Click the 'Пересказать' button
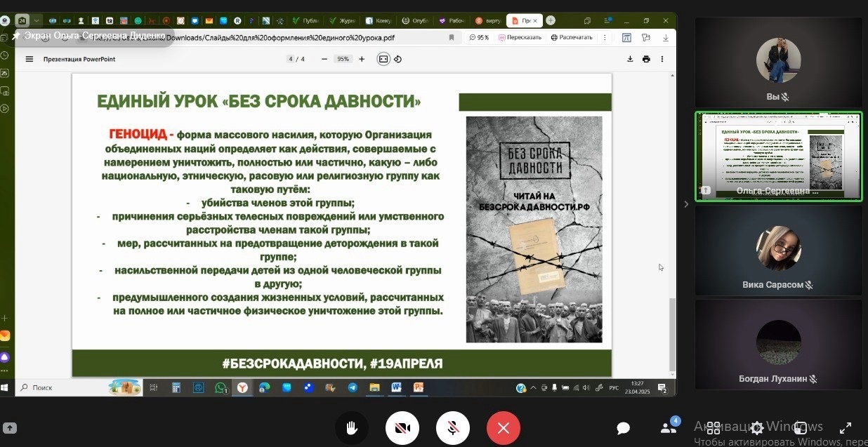868x447 pixels. coord(520,37)
